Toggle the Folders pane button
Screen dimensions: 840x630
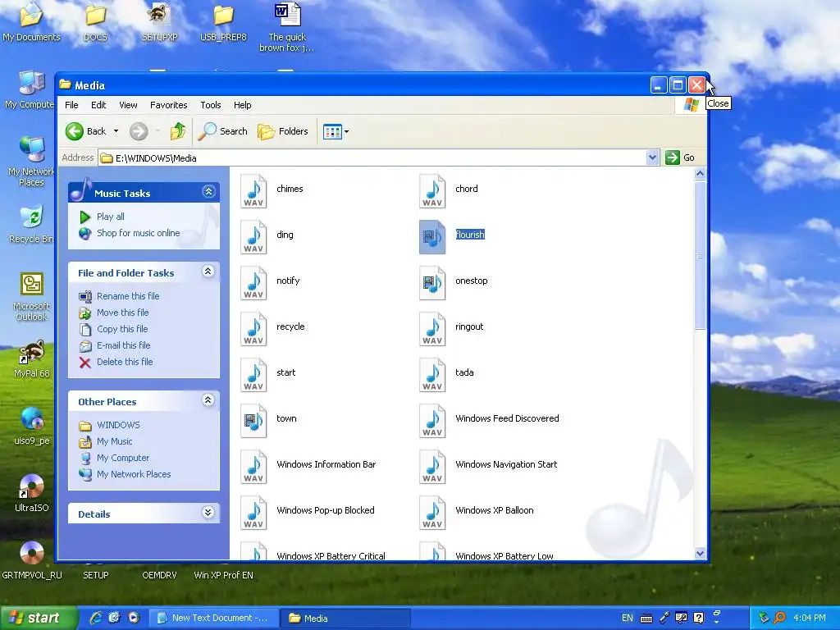(x=283, y=131)
